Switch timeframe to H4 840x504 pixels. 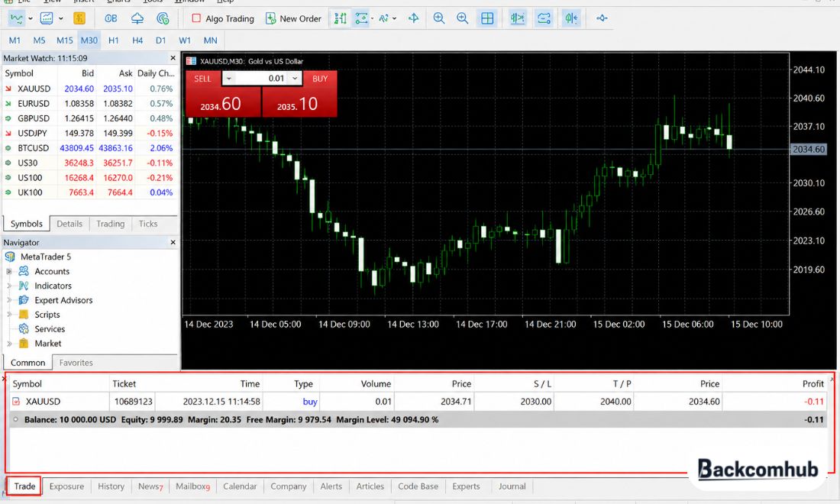click(137, 40)
